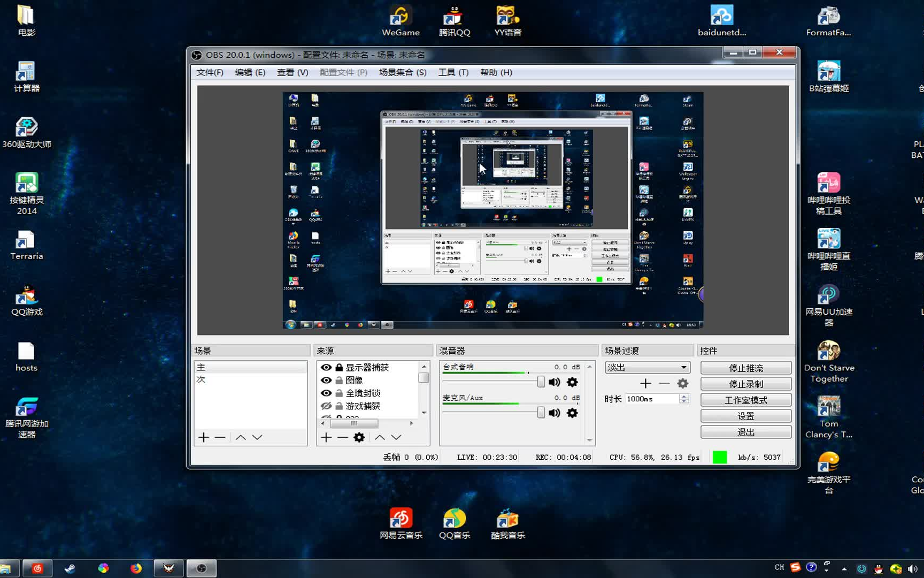Show the 游戏捕获 source via eye icon

click(x=326, y=406)
